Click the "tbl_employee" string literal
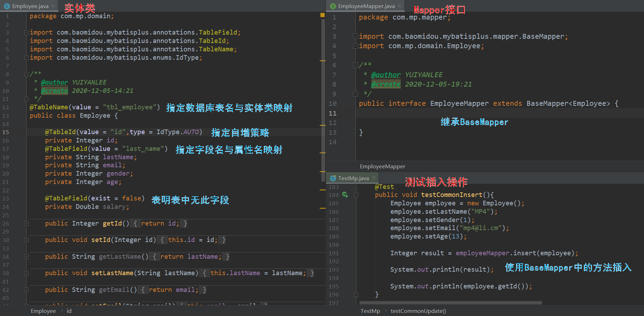This screenshot has height=316, width=644. pyautogui.click(x=130, y=107)
